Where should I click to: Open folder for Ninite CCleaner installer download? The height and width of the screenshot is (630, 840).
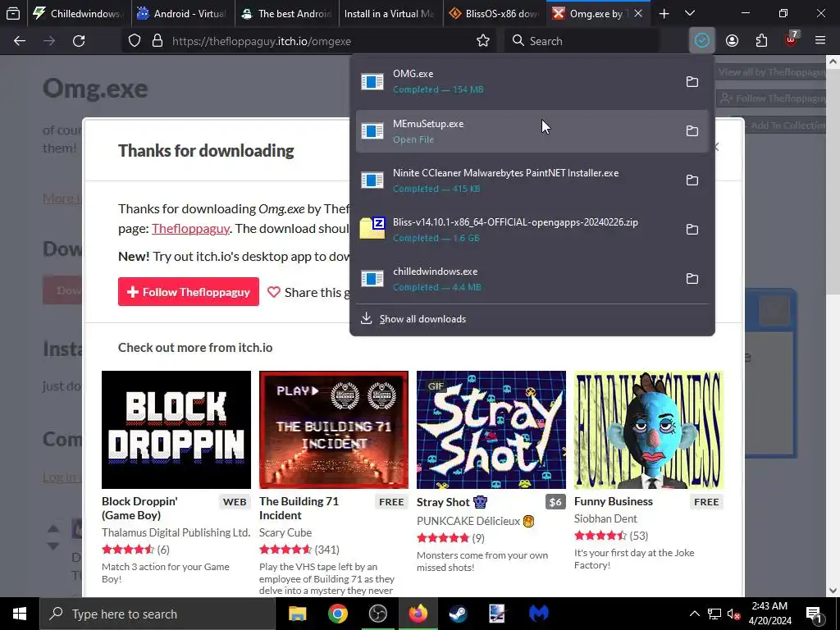coord(692,180)
